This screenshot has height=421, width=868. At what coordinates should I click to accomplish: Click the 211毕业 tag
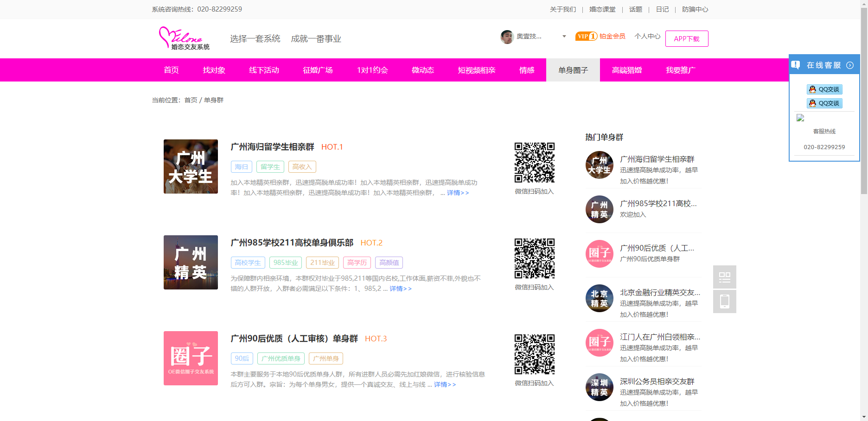tap(322, 263)
